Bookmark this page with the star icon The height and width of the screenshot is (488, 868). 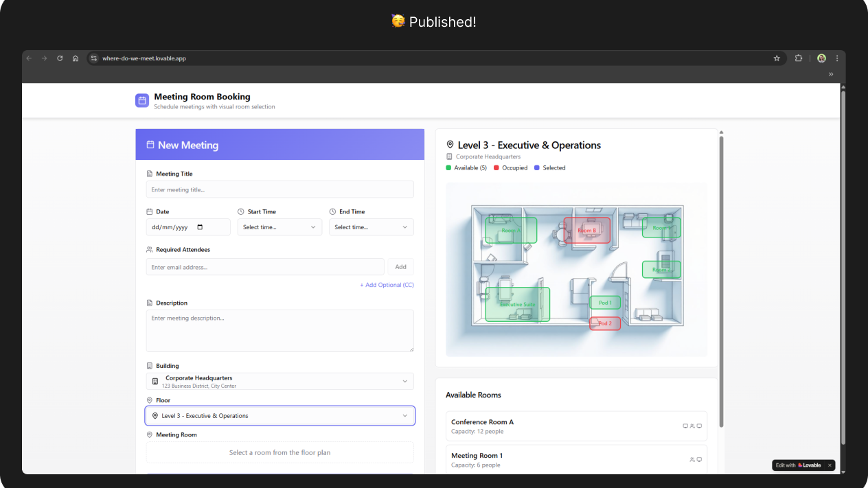point(777,58)
